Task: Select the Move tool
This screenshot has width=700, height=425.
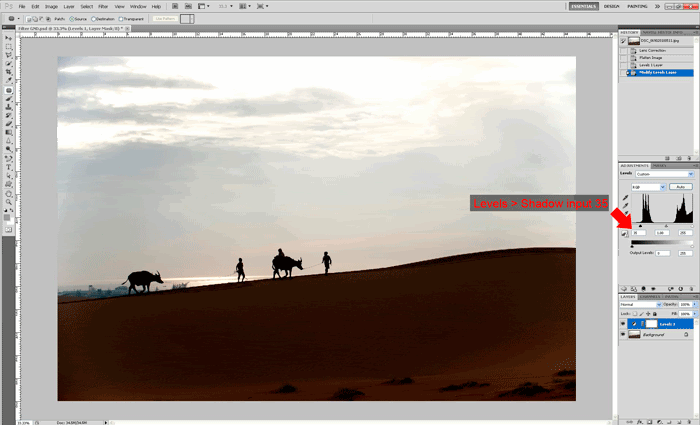Action: coord(9,37)
